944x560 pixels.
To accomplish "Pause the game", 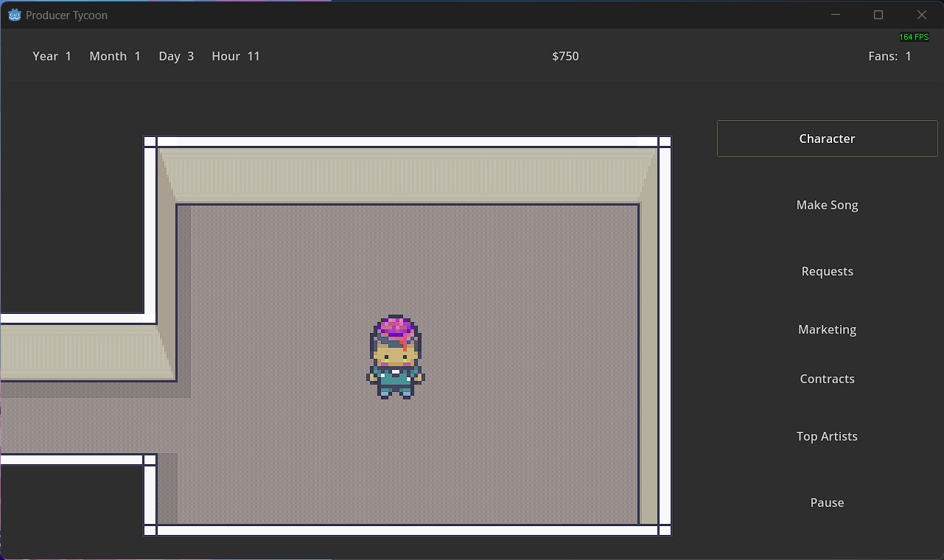I will (827, 502).
